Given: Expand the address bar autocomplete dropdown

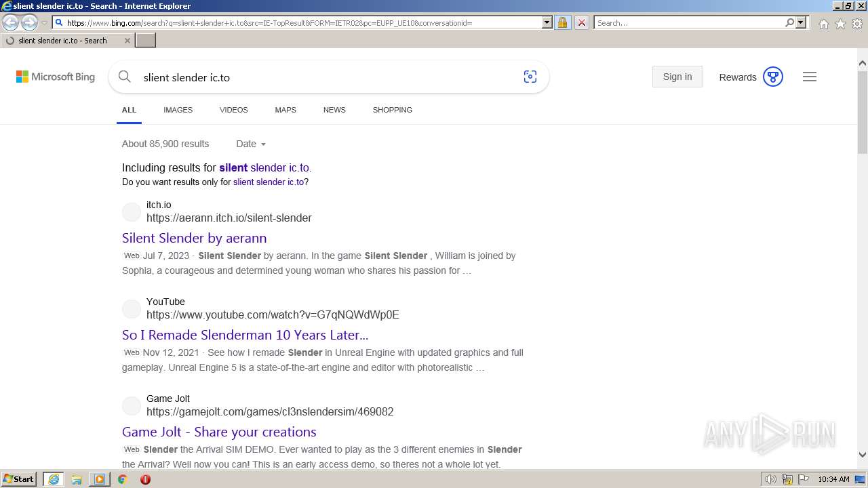Looking at the screenshot, I should click(547, 22).
